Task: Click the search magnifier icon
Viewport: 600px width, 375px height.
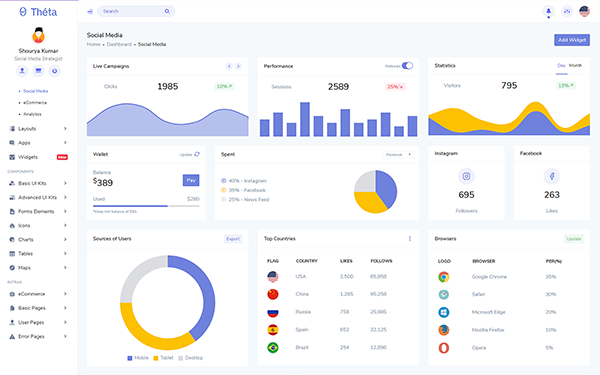Action: tap(167, 11)
